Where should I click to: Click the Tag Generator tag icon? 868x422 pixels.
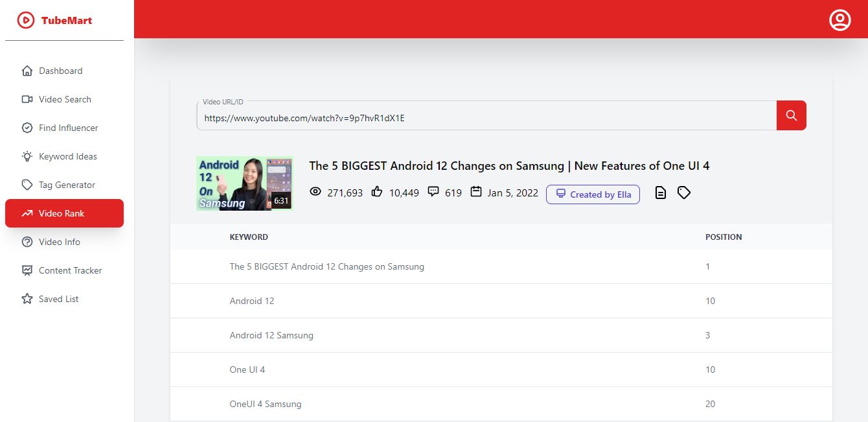(x=27, y=185)
